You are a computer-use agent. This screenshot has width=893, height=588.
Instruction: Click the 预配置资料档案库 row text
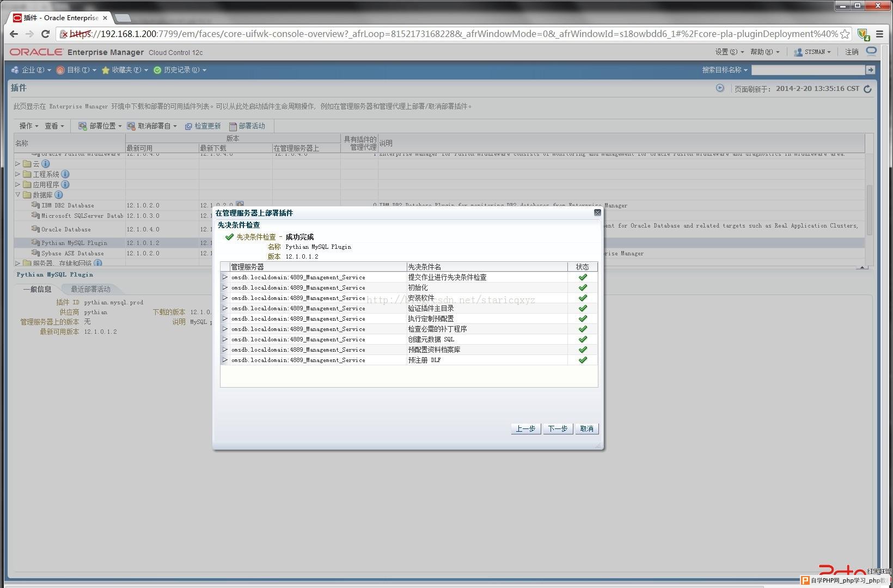[x=434, y=350]
